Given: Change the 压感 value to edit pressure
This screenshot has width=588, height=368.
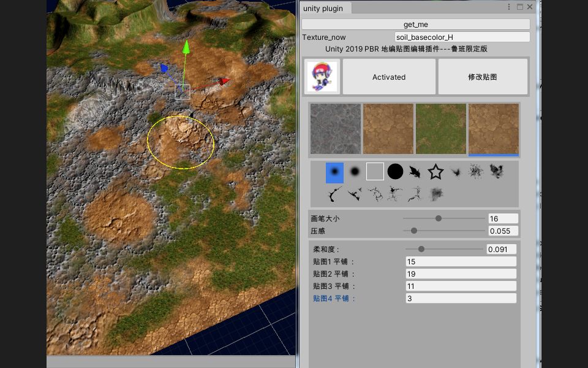Looking at the screenshot, I should click(x=502, y=231).
